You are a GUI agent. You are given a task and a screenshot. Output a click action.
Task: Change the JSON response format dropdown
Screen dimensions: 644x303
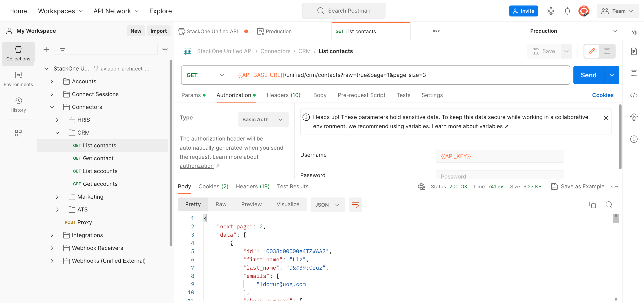328,205
